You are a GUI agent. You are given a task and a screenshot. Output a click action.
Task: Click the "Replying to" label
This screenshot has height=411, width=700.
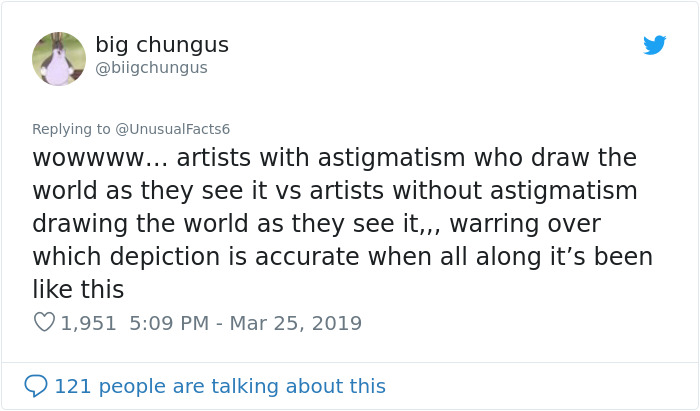(x=71, y=129)
